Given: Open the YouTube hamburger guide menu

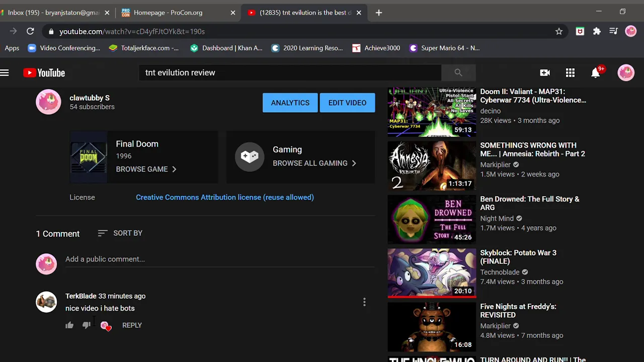Looking at the screenshot, I should click(x=5, y=73).
